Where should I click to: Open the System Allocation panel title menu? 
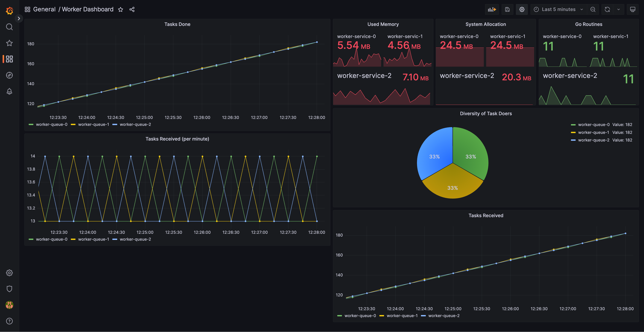(x=485, y=24)
